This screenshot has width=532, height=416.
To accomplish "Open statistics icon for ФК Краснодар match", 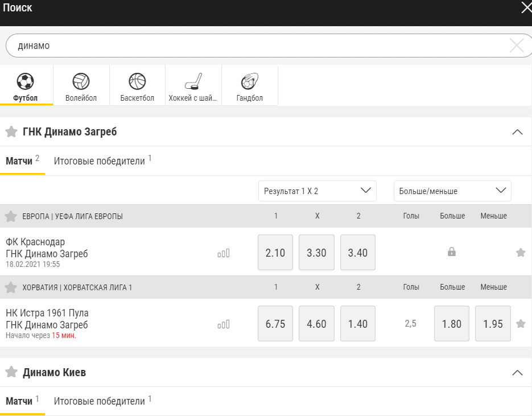I will point(224,253).
